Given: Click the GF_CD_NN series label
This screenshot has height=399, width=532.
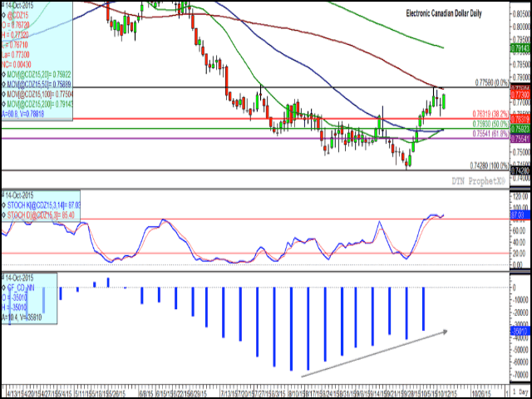Looking at the screenshot, I should click(x=20, y=288).
